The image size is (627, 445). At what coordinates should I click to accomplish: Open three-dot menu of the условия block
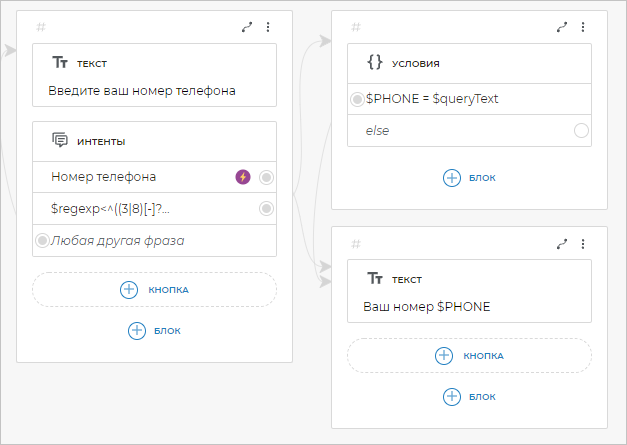click(x=583, y=28)
